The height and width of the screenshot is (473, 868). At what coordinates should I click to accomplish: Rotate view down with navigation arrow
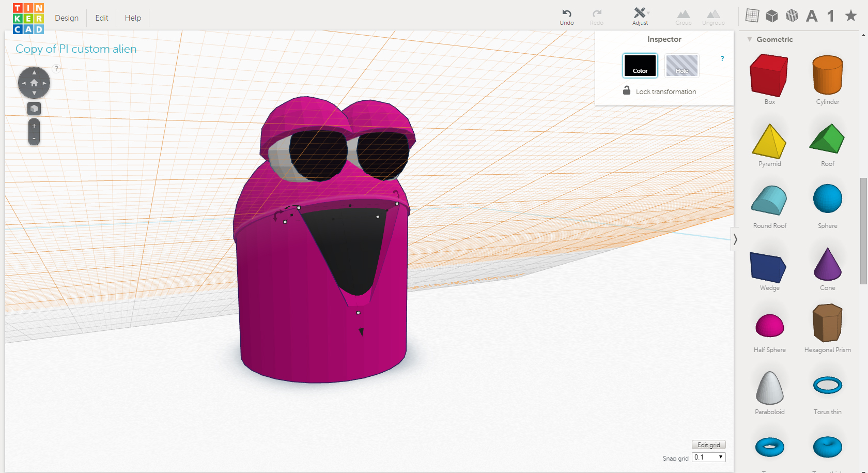(34, 93)
